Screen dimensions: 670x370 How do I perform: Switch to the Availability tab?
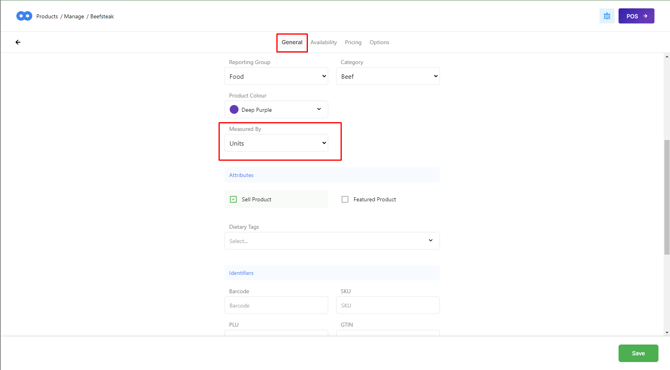[x=323, y=42]
